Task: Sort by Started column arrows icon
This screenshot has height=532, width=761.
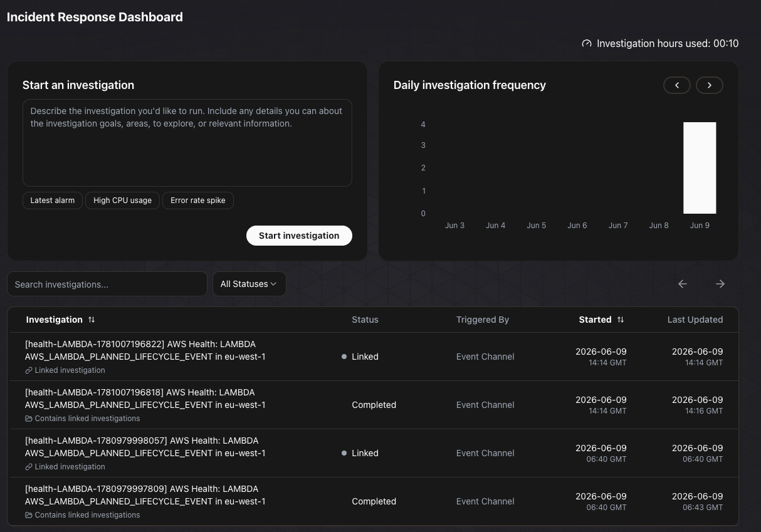Action: (x=621, y=320)
